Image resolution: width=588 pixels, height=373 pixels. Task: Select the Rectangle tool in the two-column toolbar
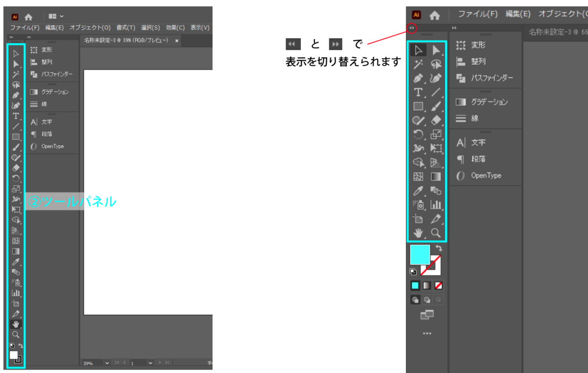(418, 106)
